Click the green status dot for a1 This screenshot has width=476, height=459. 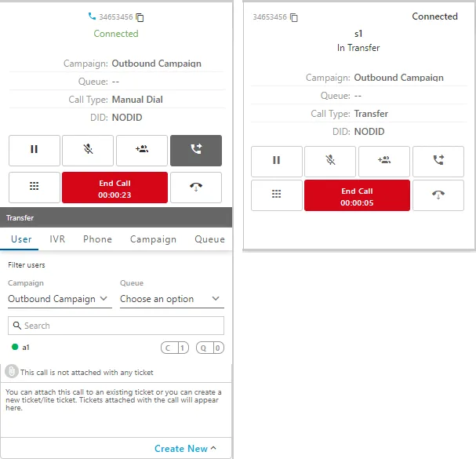[15, 347]
